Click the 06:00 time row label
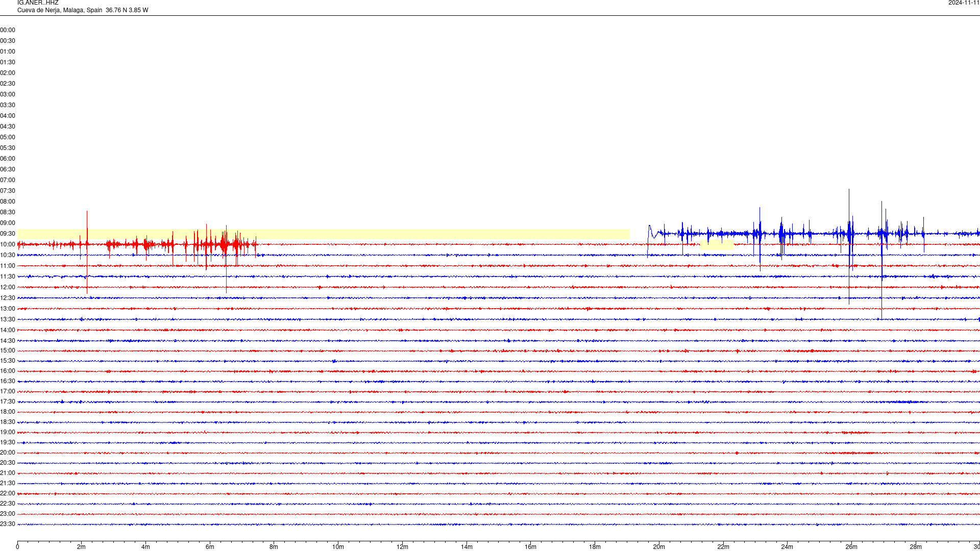980x551 pixels. (8, 159)
